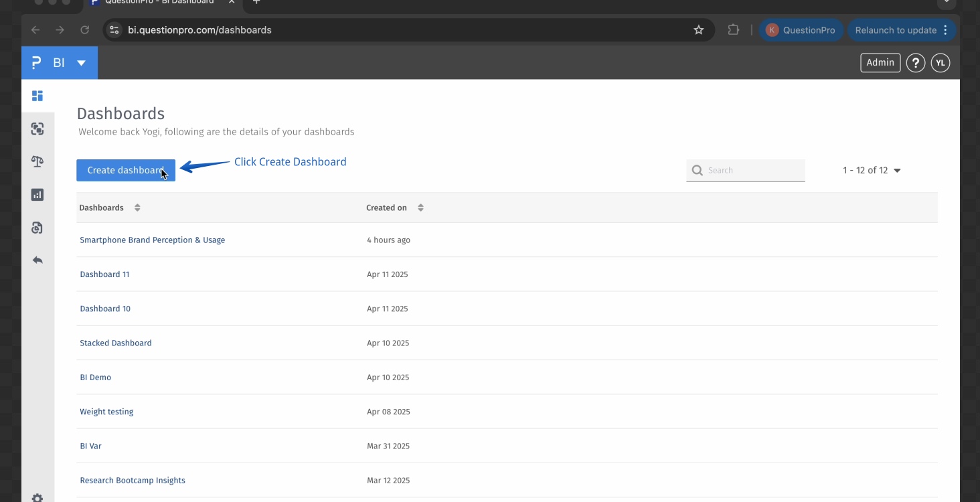980x502 pixels.
Task: Click the back arrow icon in sidebar
Action: click(37, 260)
